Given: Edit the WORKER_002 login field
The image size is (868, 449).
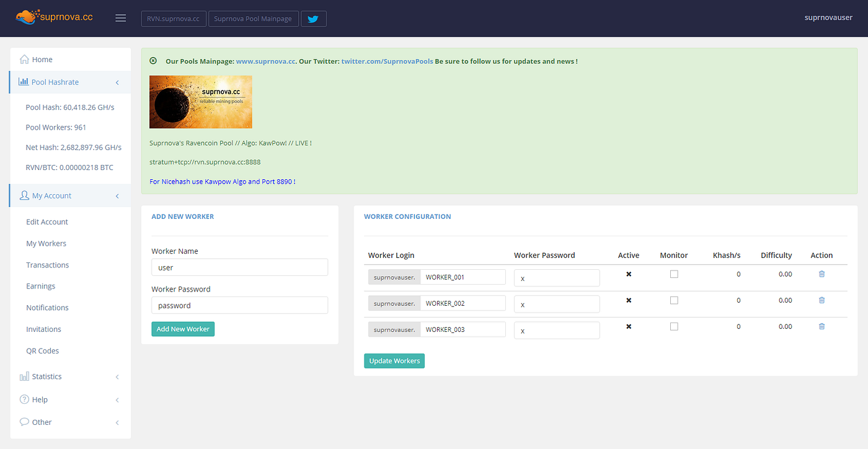Looking at the screenshot, I should tap(463, 303).
